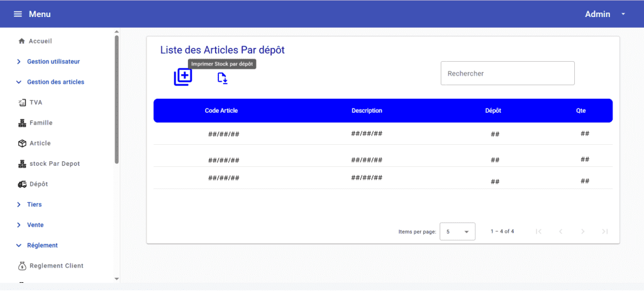Jump to the last page button

604,231
